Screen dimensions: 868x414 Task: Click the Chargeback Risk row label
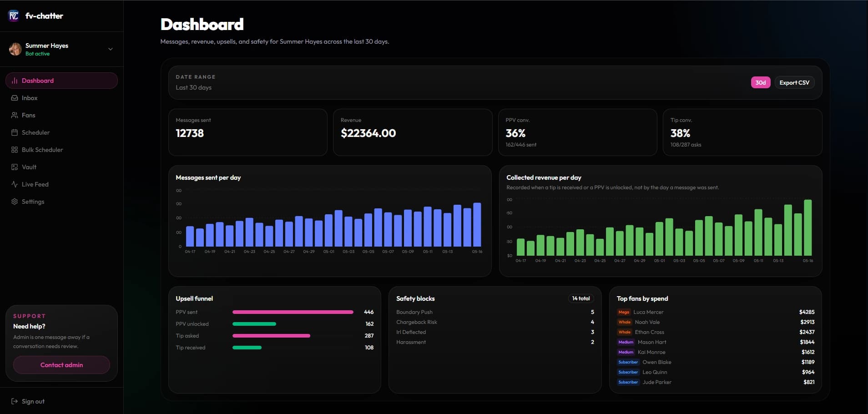tap(416, 322)
